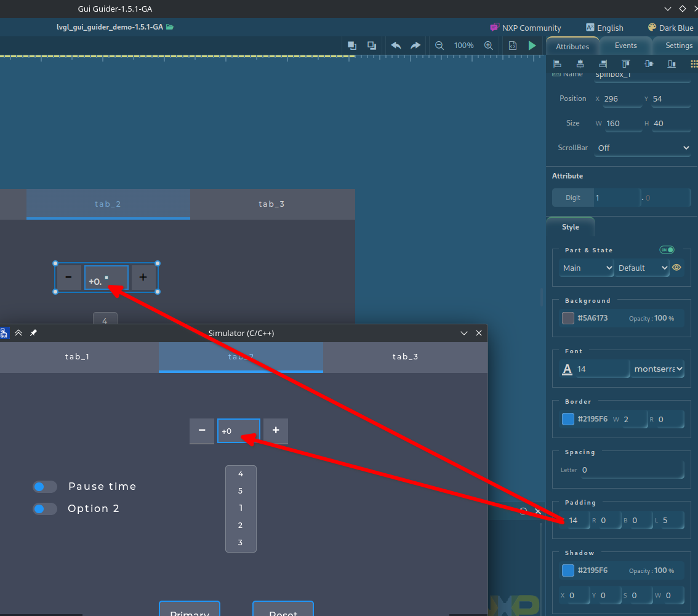Click the Size H field showing 40
Screen dimensions: 698x616
[671, 123]
